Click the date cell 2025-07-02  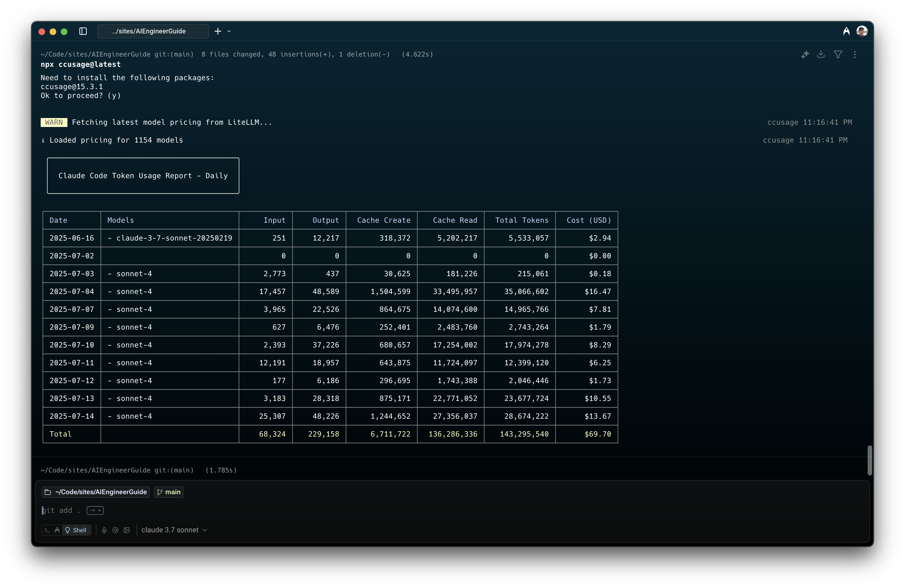(x=72, y=256)
